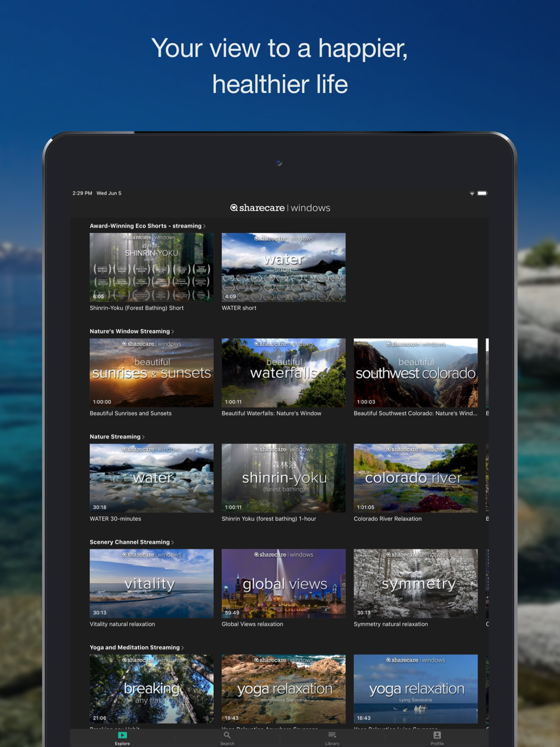Select 'Vitality natural relaxation' title
Viewport: 560px width, 747px height.
pyautogui.click(x=122, y=624)
